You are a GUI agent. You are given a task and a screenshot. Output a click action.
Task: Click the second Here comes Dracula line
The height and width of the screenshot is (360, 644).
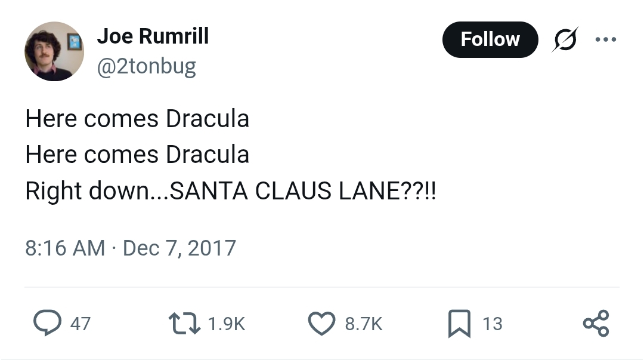click(x=137, y=155)
